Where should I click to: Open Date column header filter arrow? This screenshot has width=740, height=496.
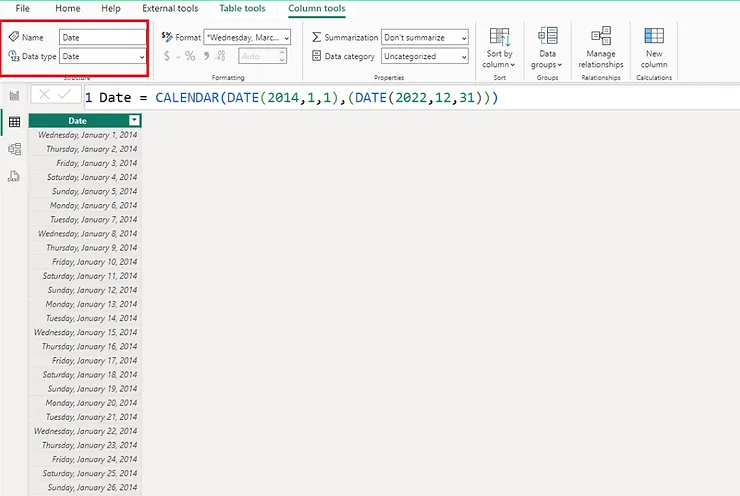(x=134, y=121)
